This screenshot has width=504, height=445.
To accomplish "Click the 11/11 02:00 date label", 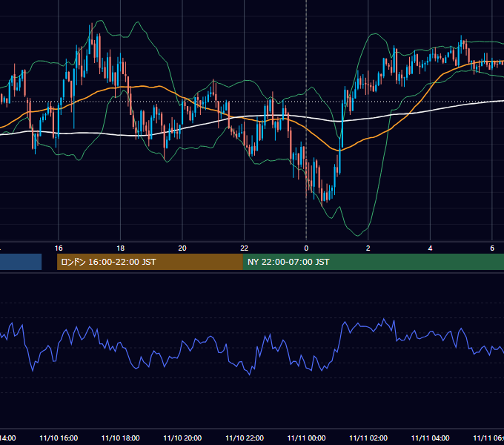I will coord(368,438).
